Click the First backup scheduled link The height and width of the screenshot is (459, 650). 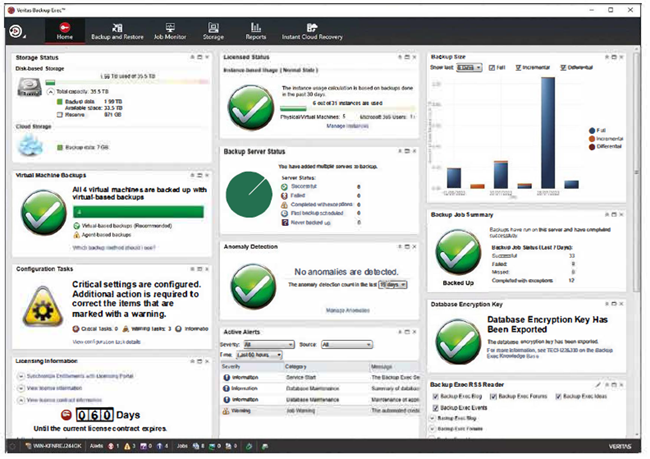click(x=317, y=213)
